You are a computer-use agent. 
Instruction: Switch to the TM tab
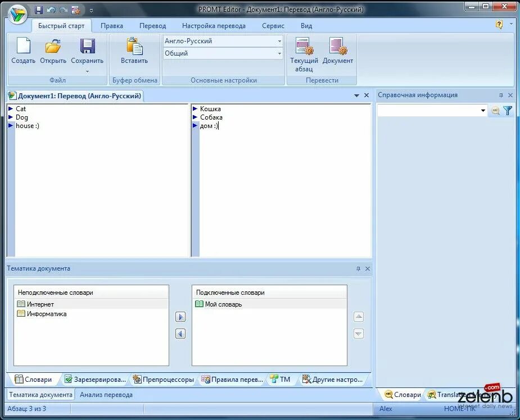pos(280,380)
